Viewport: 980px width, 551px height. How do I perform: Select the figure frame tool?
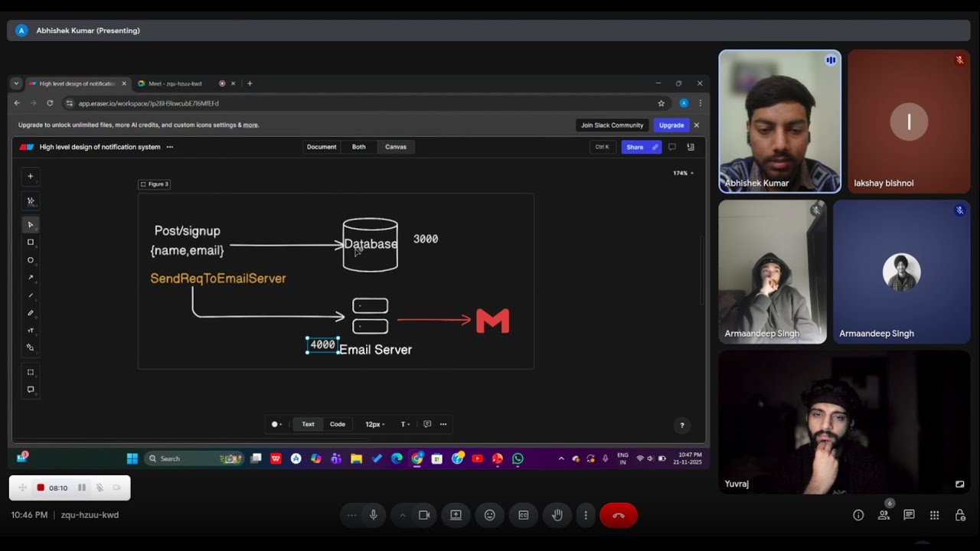coord(31,372)
